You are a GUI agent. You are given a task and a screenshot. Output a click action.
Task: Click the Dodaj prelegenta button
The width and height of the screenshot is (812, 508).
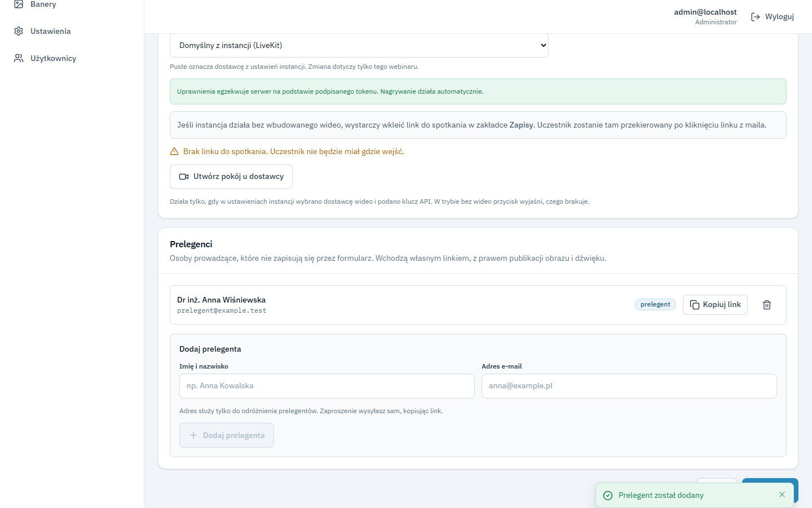(227, 435)
